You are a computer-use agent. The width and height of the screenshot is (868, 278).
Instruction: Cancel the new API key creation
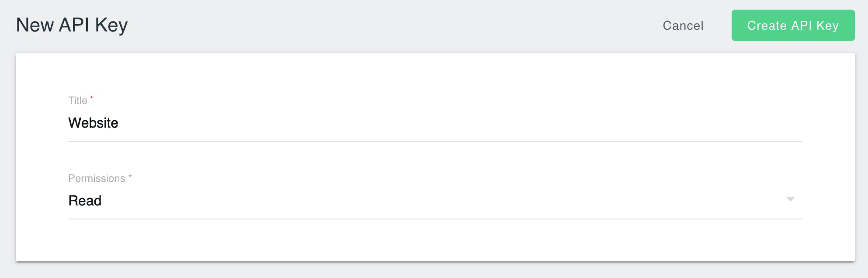(x=683, y=25)
